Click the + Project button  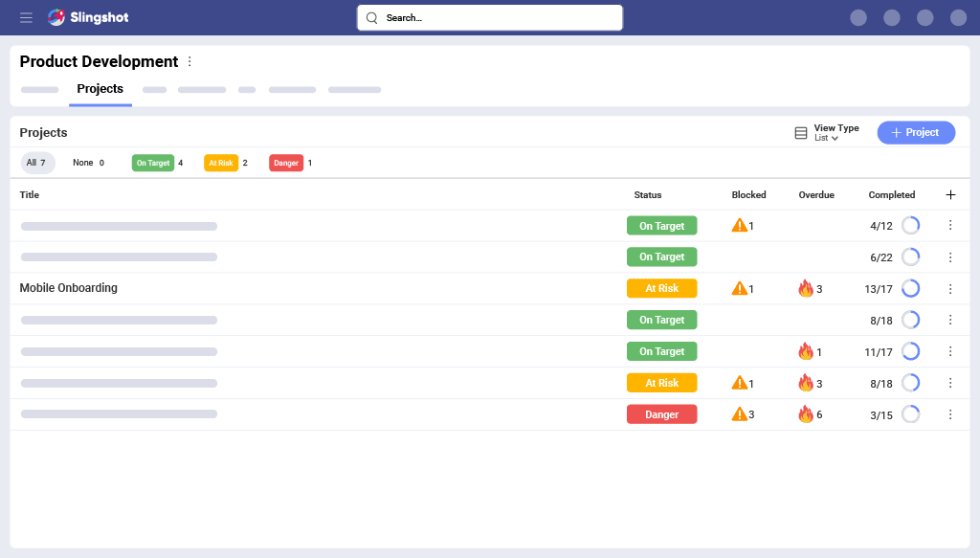coord(915,132)
